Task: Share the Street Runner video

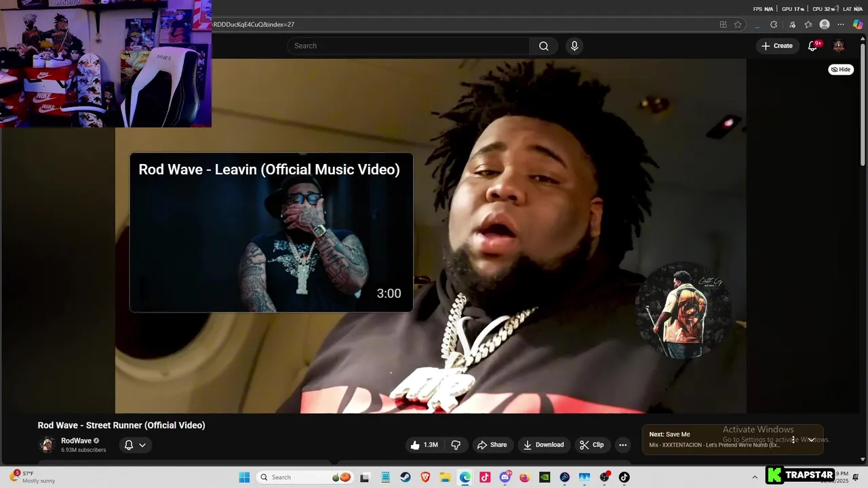Action: click(492, 445)
